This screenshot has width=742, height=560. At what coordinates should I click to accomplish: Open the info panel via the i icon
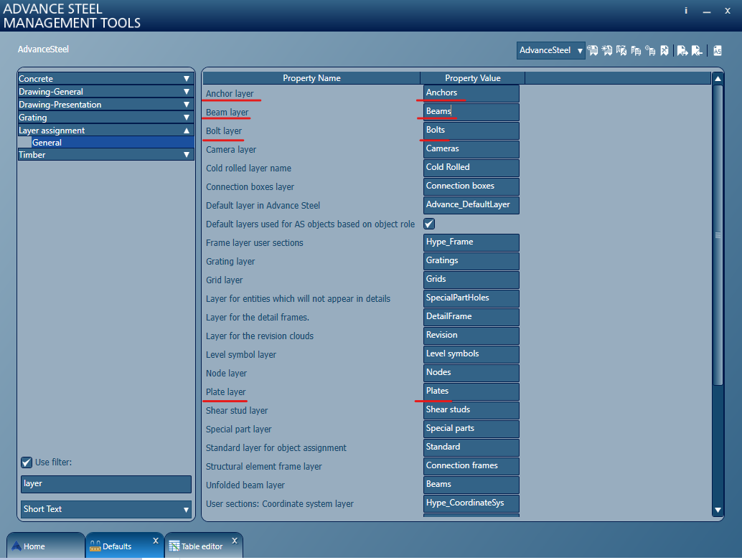[x=685, y=11]
